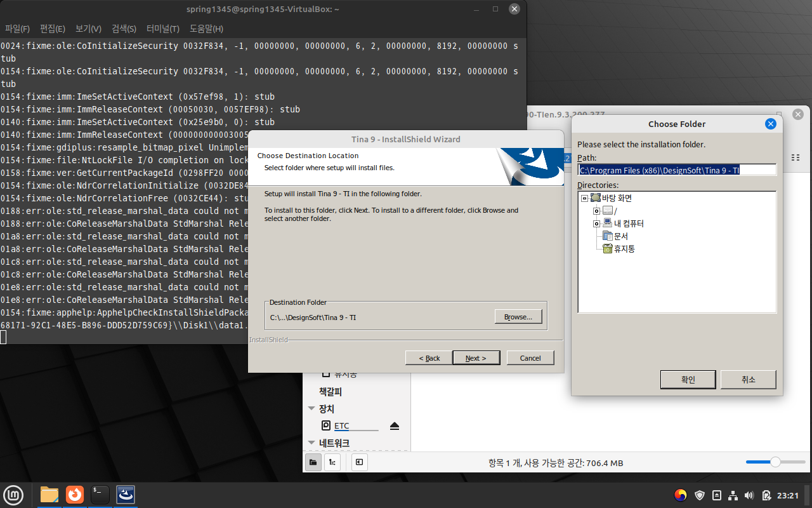Open the Korean input method tray icon

[x=681, y=495]
